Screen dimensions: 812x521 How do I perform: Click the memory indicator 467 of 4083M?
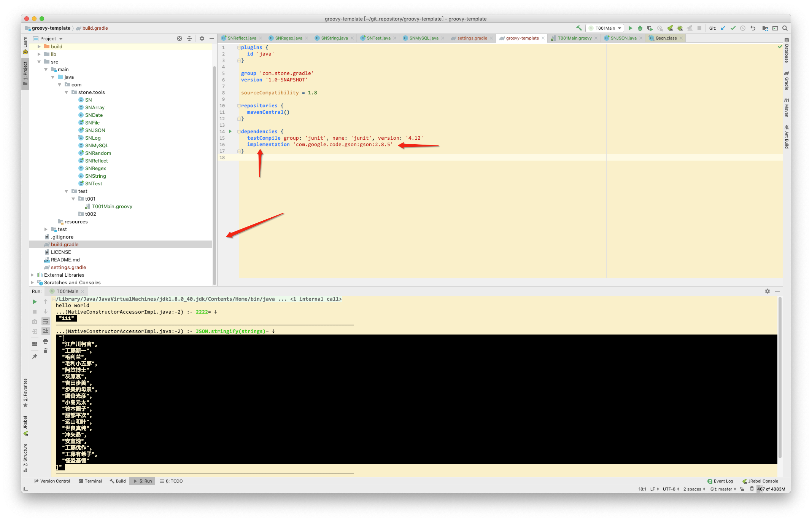click(771, 489)
